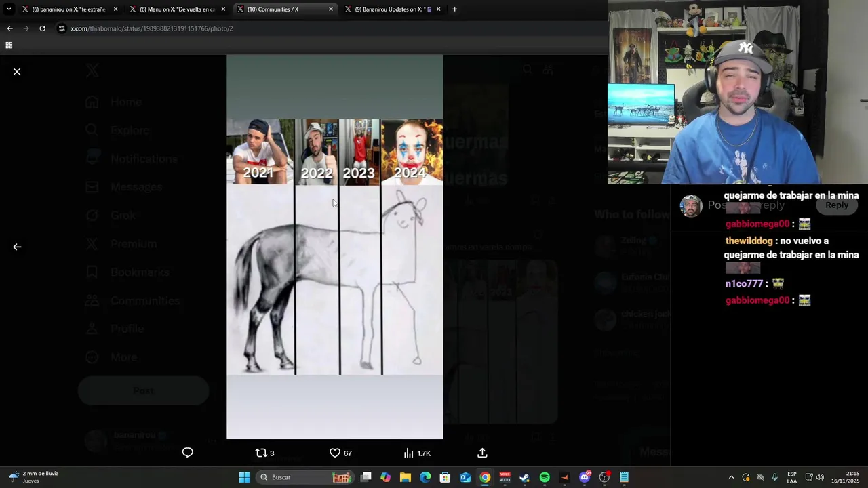868x488 pixels.
Task: Open the weather widget '2 mm de lluvia'
Action: point(33,477)
